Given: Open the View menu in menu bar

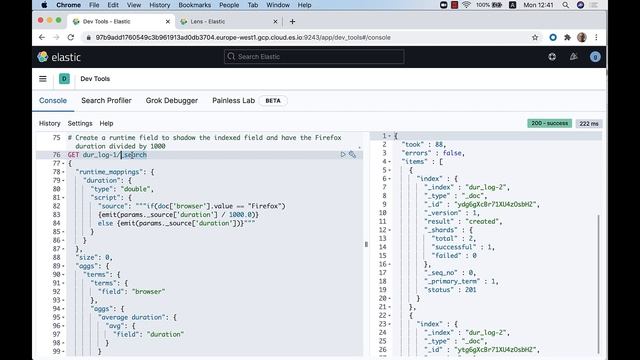Looking at the screenshot, I should click(133, 5).
